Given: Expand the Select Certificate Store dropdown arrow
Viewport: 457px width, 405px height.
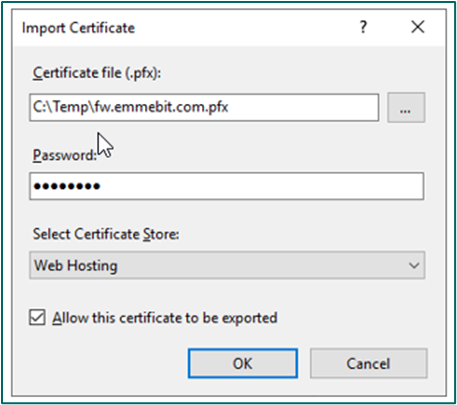Looking at the screenshot, I should [x=414, y=265].
